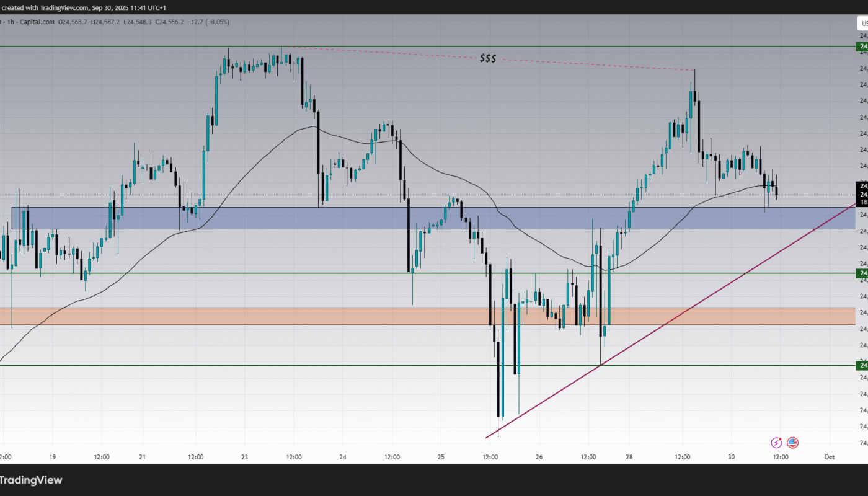
Task: Click the middle green horizontal line price tag
Action: (862, 273)
